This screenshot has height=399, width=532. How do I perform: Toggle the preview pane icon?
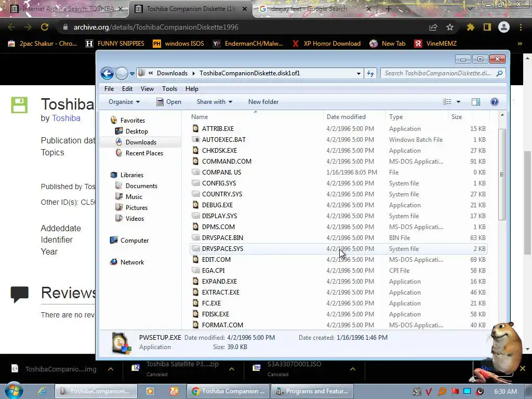click(476, 102)
